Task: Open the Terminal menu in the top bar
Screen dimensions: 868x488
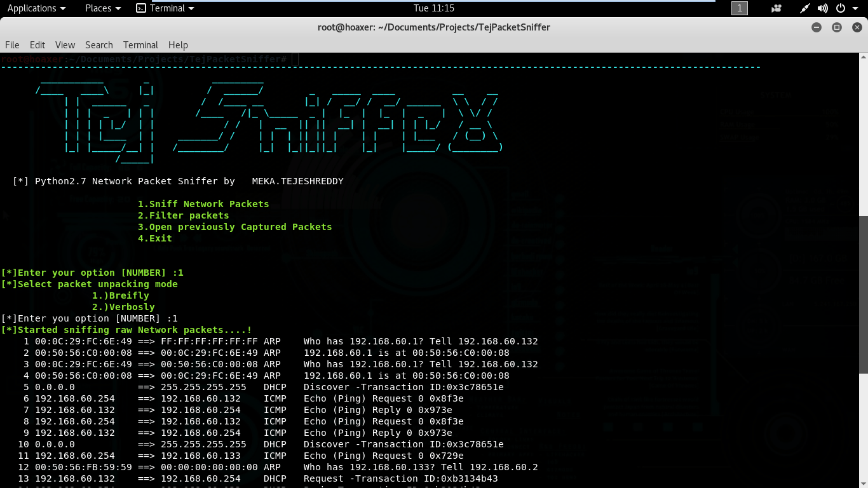Action: (168, 8)
